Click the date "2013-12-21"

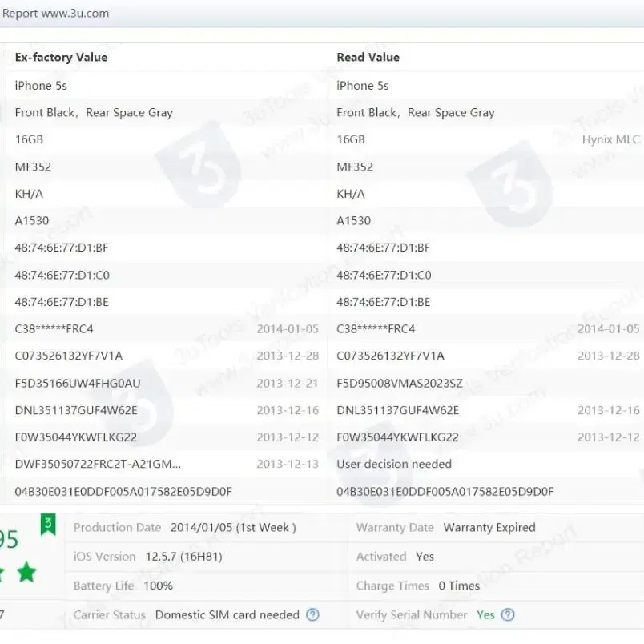click(288, 383)
